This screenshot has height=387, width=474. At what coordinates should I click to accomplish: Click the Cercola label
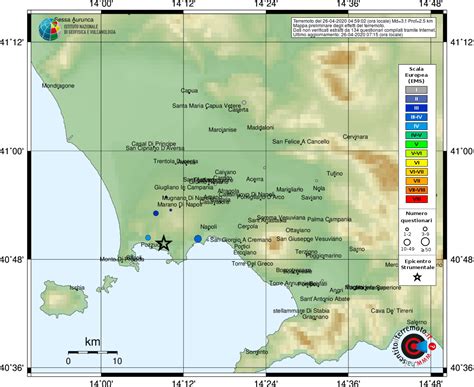248,226
